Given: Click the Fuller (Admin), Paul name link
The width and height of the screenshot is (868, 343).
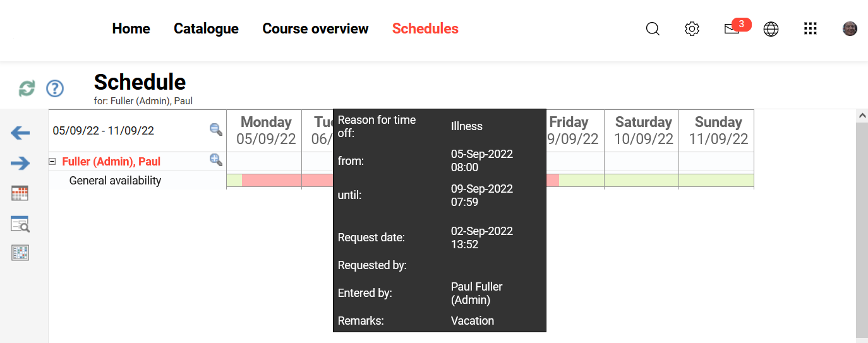Looking at the screenshot, I should coord(111,162).
